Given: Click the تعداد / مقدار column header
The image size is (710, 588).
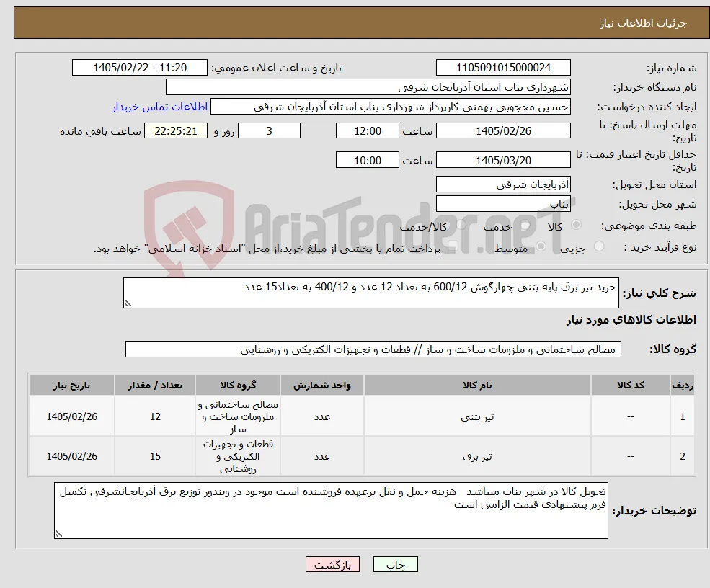Looking at the screenshot, I should pyautogui.click(x=155, y=385).
